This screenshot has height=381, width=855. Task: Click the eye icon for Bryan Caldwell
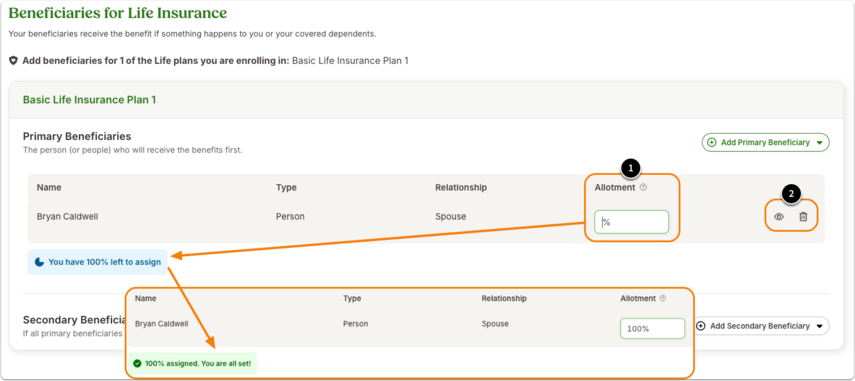click(x=779, y=216)
